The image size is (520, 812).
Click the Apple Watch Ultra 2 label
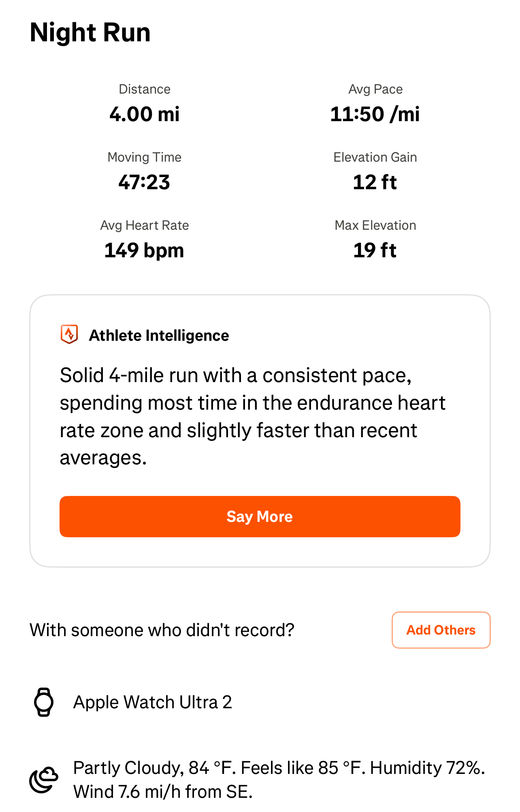coord(153,702)
